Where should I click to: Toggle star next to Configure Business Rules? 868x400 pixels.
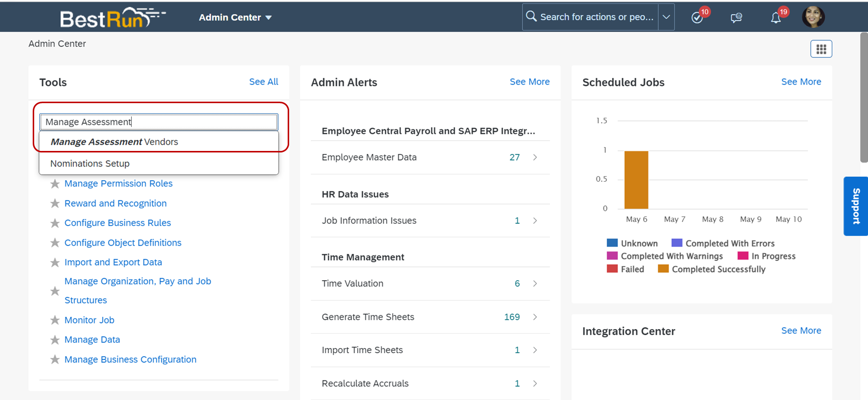click(55, 223)
